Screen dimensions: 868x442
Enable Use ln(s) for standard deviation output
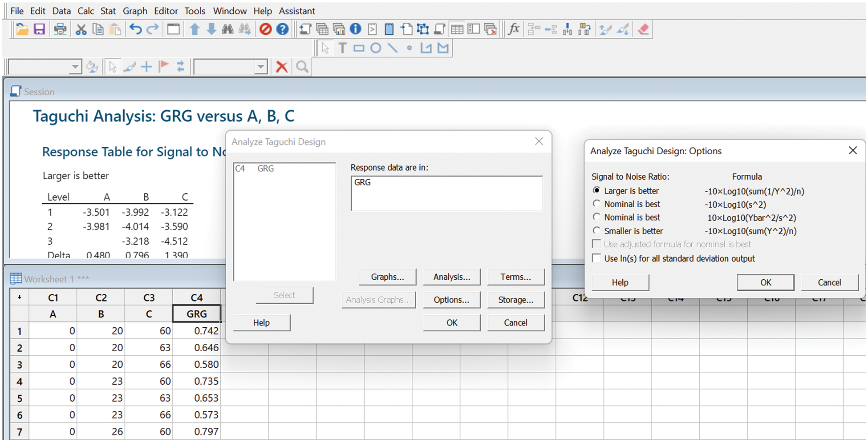coord(596,258)
